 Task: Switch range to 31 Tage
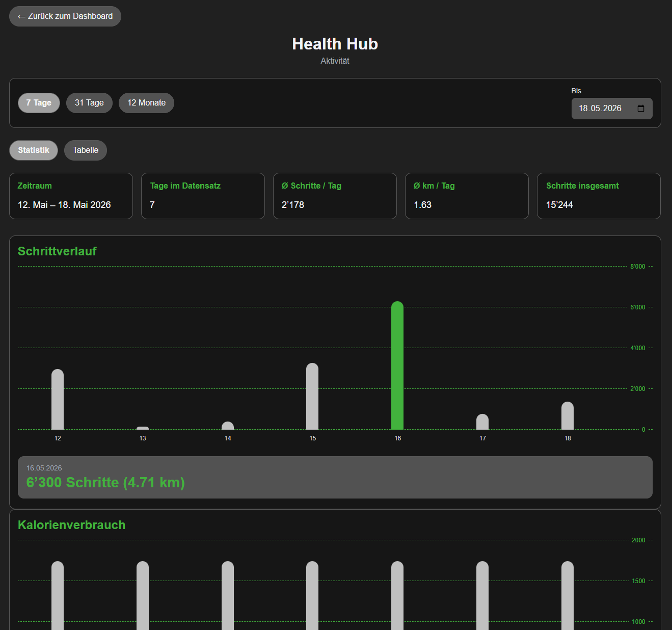pos(89,103)
